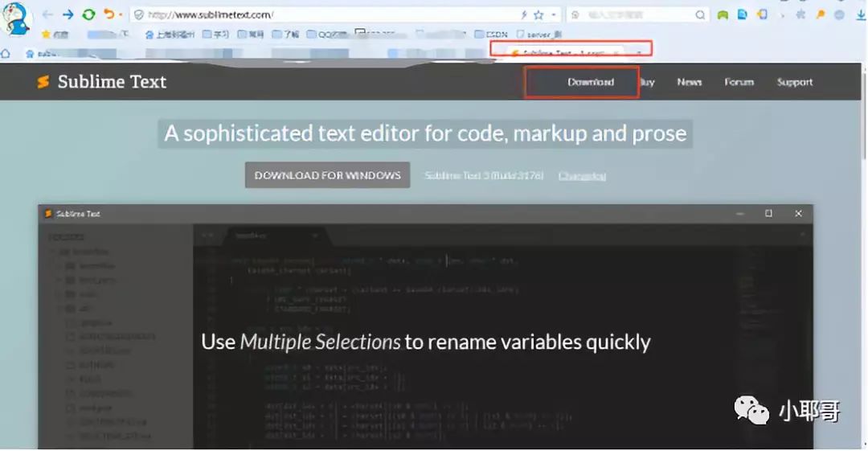Click the Sublime Text site title
The width and height of the screenshot is (868, 451).
112,82
